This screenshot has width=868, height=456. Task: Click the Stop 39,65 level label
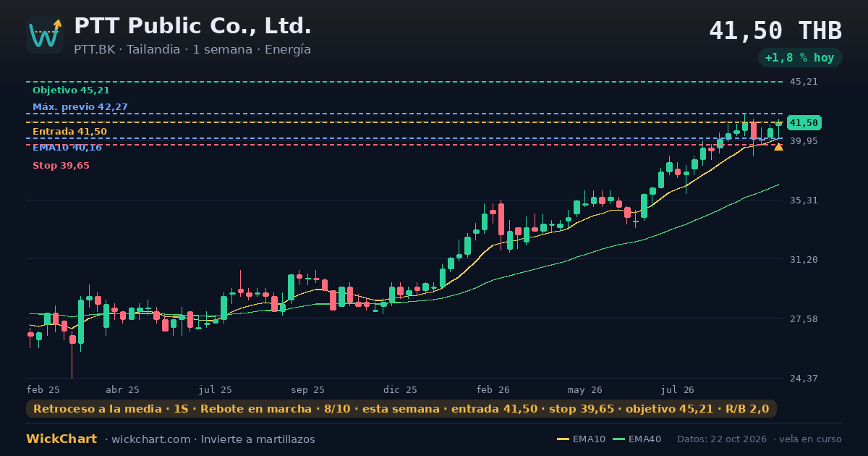[x=61, y=166]
